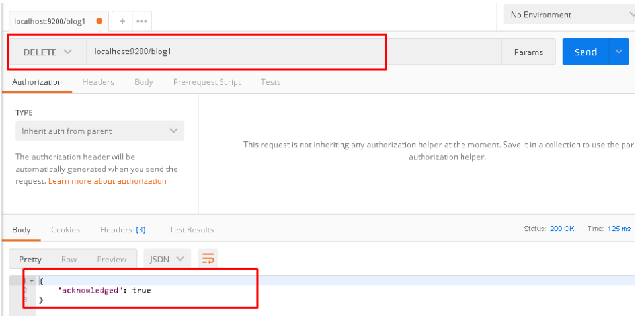
Task: Open the Tests tab
Action: click(x=270, y=82)
